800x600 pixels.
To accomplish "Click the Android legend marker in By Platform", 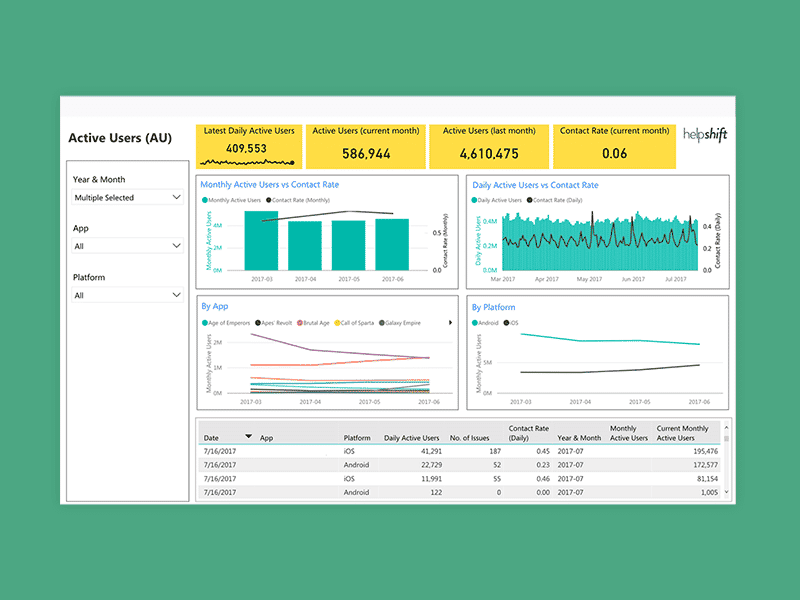I will point(474,323).
